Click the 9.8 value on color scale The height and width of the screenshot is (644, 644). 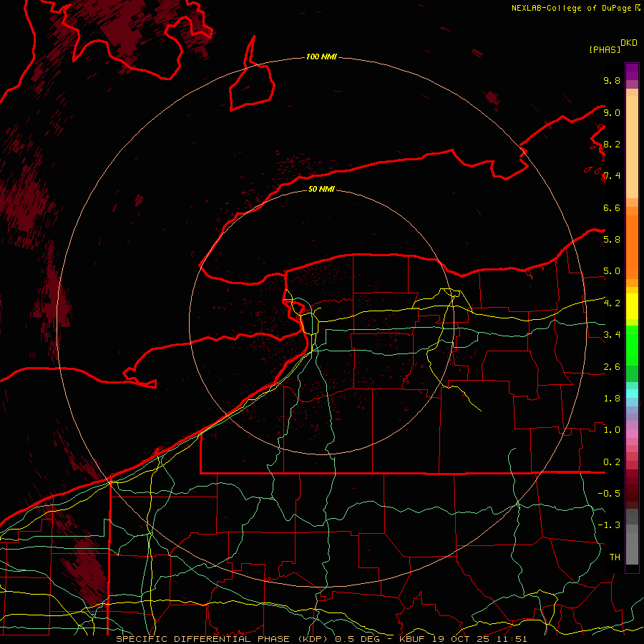pos(612,80)
